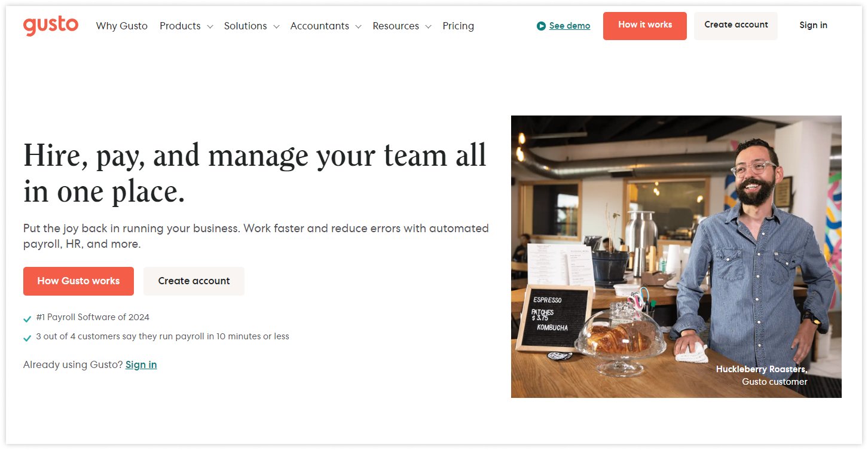Expand the Resources dropdown chevron
Screen dimensions: 868x450
[x=428, y=27]
